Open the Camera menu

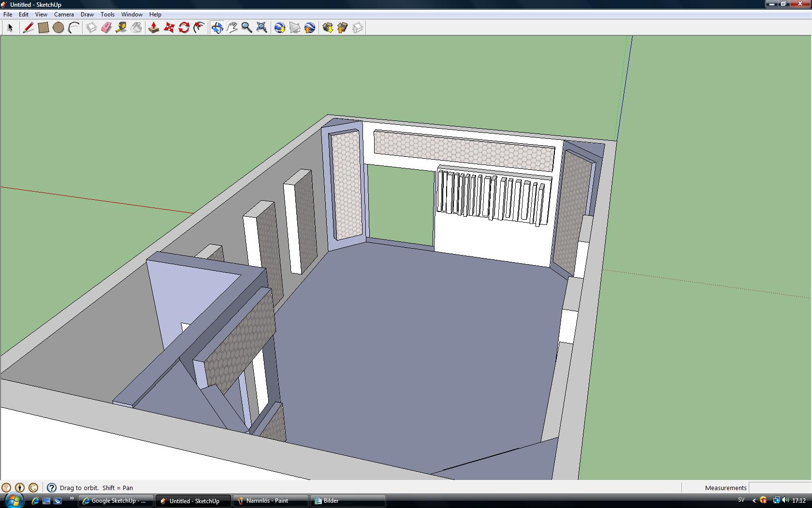coord(64,15)
